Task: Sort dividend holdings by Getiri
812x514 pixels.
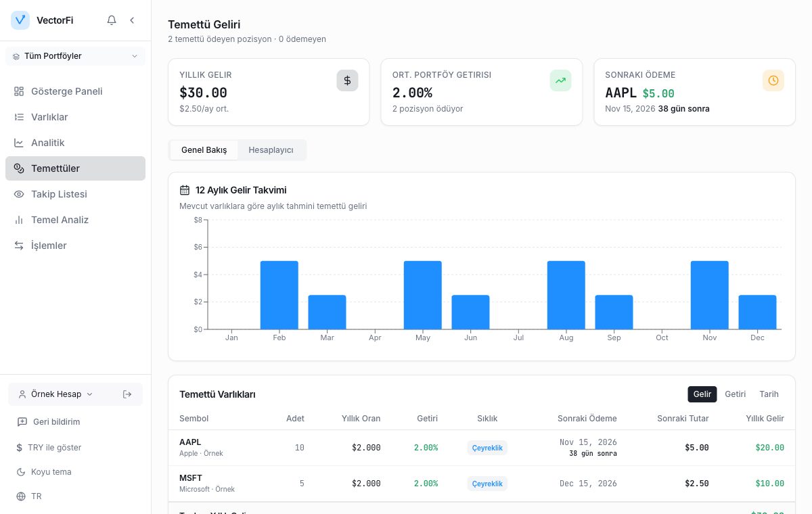Action: click(735, 394)
